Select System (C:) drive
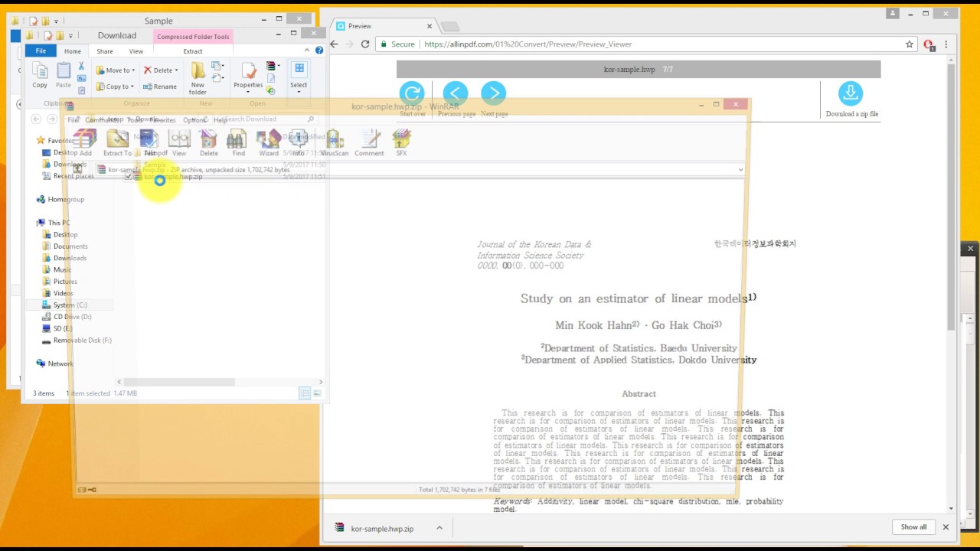980x551 pixels. click(x=70, y=305)
